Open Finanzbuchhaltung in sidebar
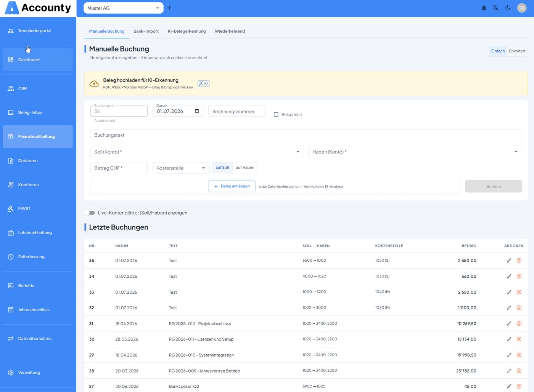The image size is (534, 392). tap(38, 137)
